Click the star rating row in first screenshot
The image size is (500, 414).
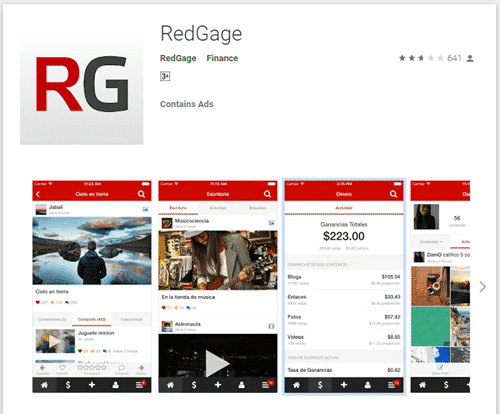[92, 367]
